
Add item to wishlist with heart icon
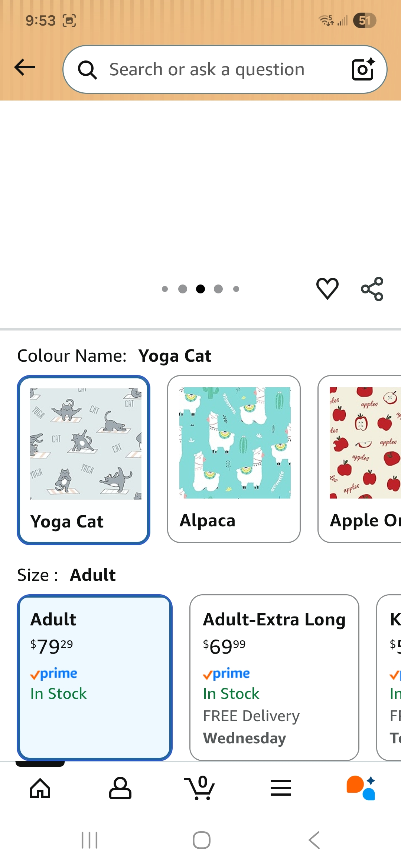[x=327, y=289]
